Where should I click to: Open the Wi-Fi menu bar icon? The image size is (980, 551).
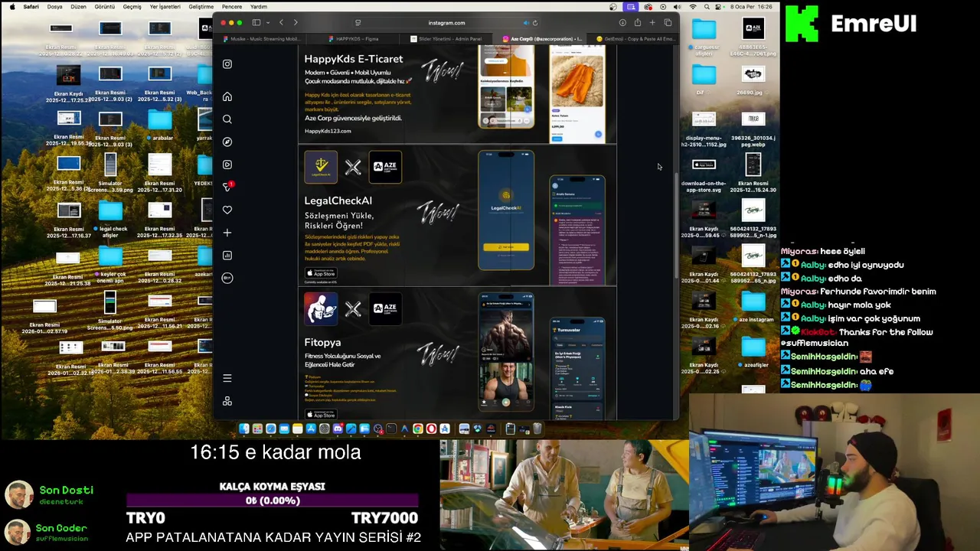tap(693, 6)
